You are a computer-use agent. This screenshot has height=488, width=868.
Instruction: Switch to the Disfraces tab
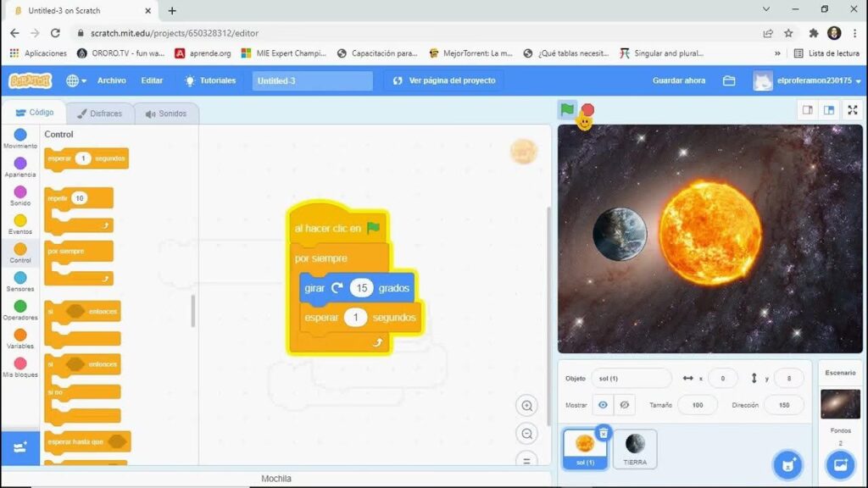click(x=99, y=114)
